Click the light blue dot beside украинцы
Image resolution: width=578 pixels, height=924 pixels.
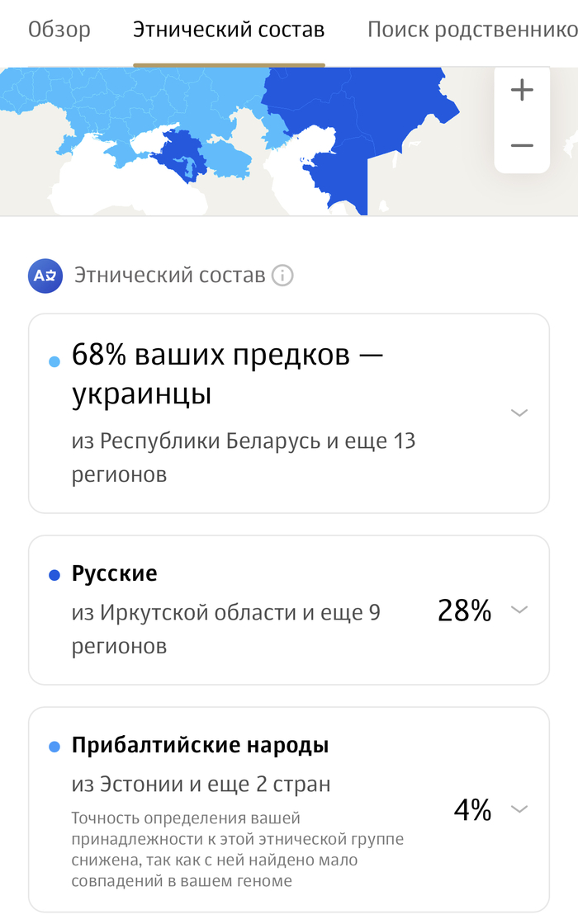tap(55, 361)
